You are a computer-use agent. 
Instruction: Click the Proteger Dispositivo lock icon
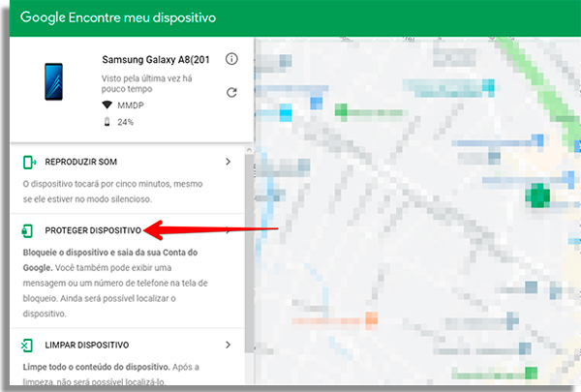[x=27, y=230]
